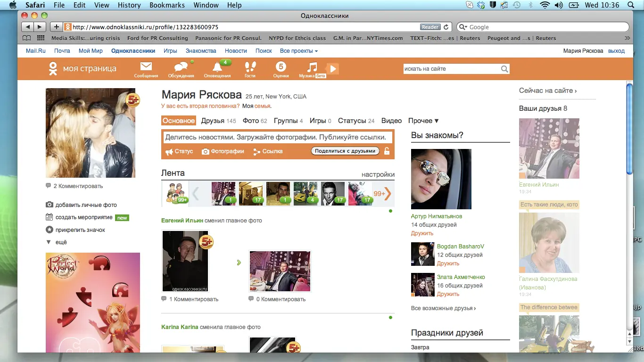The image size is (644, 362).
Task: Select the Видео tab
Action: pyautogui.click(x=392, y=121)
